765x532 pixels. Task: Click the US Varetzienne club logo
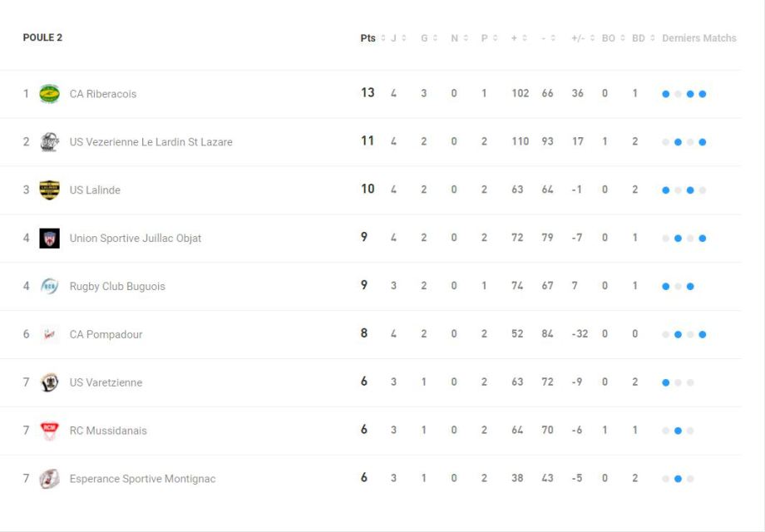coord(49,382)
